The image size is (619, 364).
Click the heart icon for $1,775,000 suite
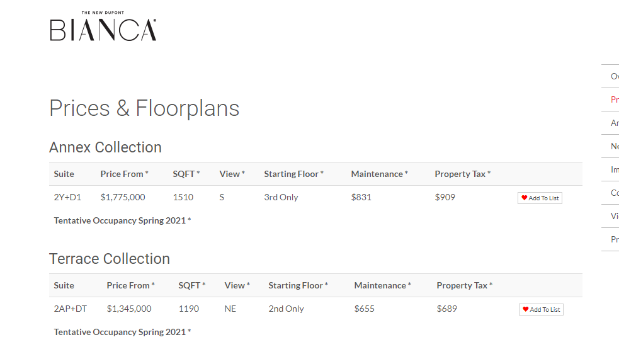tap(525, 198)
